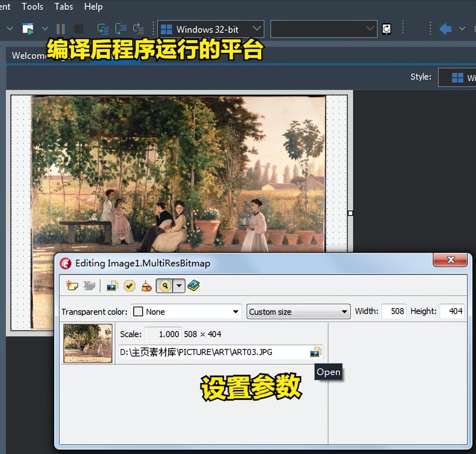Open the Windows 32-bit platform dropdown
This screenshot has width=476, height=454.
click(x=211, y=29)
